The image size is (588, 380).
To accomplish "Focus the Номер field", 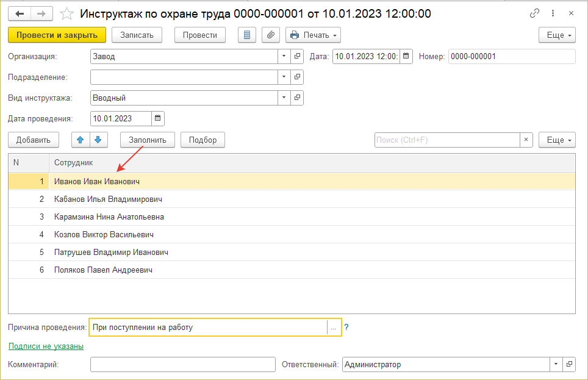I will tap(512, 56).
